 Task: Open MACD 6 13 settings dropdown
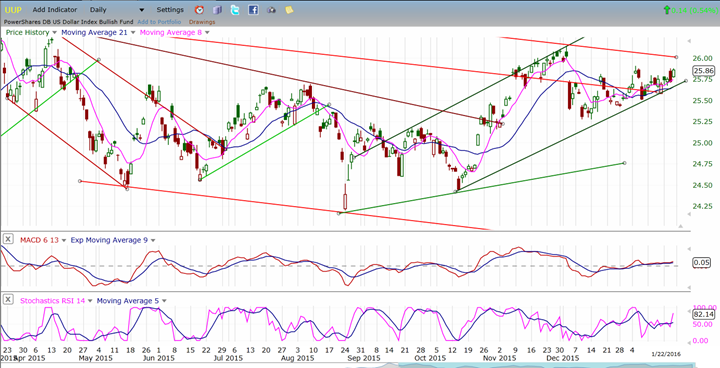pos(63,240)
